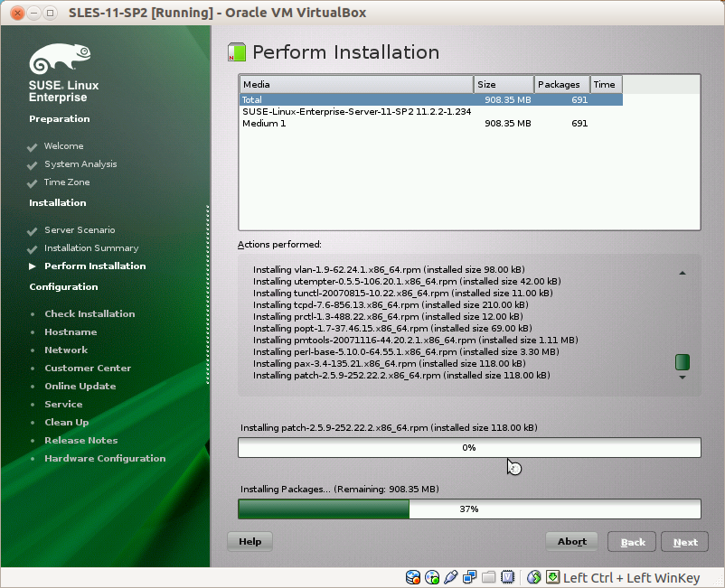Click the Hostname step
Screen dimensions: 725x588
[71, 331]
